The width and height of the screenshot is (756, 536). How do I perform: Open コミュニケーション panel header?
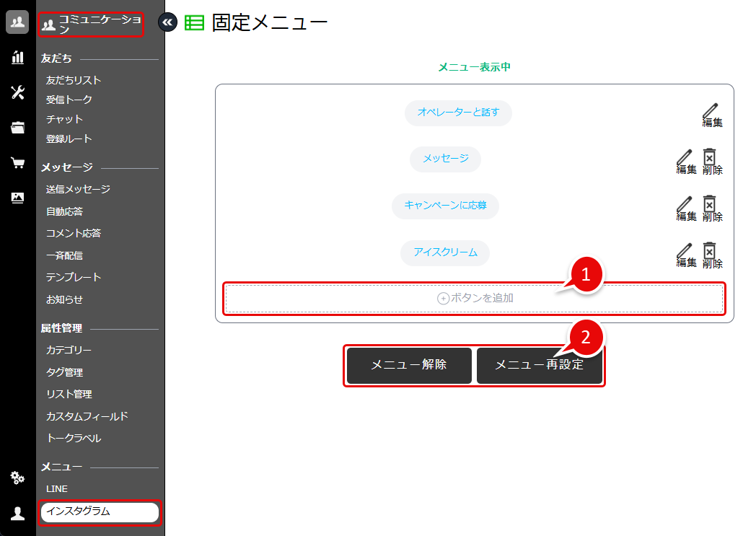click(x=90, y=24)
